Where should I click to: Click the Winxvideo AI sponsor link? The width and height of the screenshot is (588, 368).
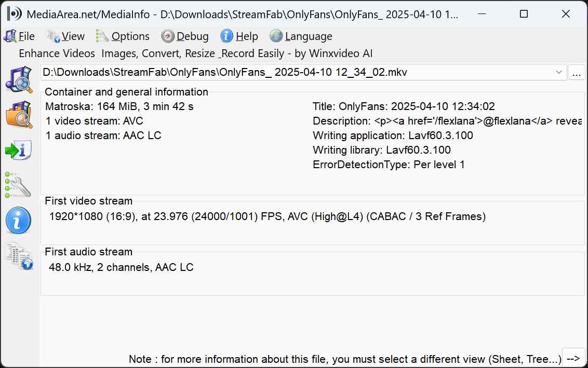point(195,53)
